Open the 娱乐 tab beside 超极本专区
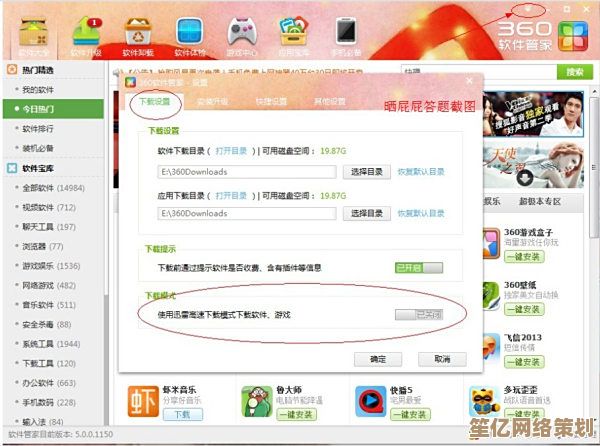Screen dimensions: 600x446 [x=492, y=201]
